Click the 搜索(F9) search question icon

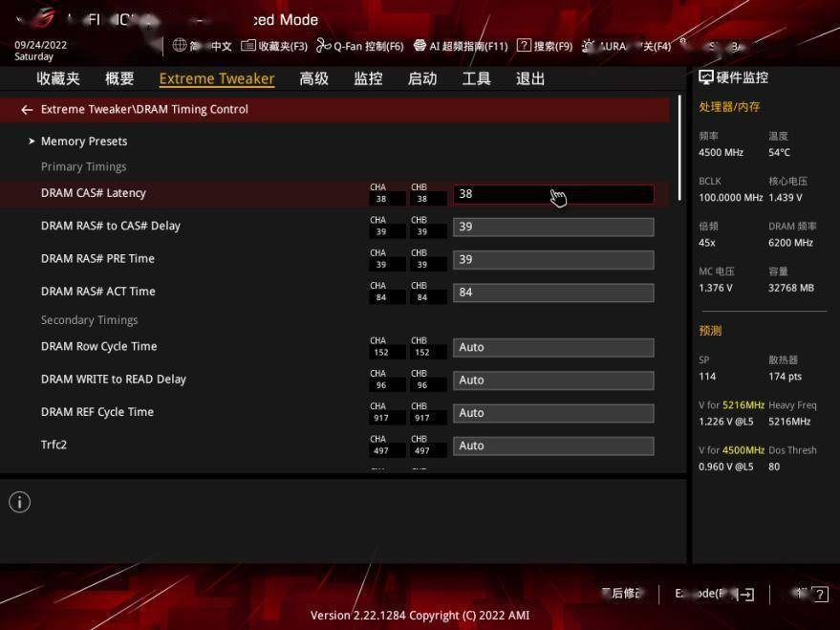coord(524,45)
